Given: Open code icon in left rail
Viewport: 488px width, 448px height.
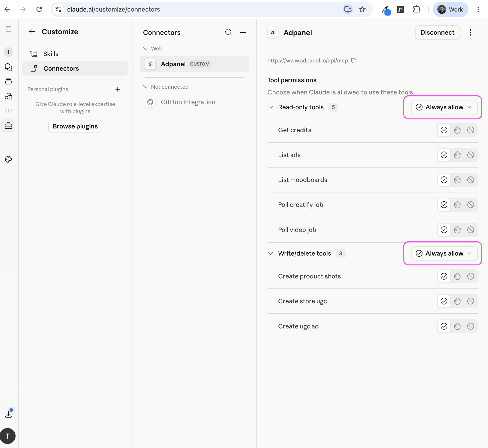Looking at the screenshot, I should [x=8, y=111].
